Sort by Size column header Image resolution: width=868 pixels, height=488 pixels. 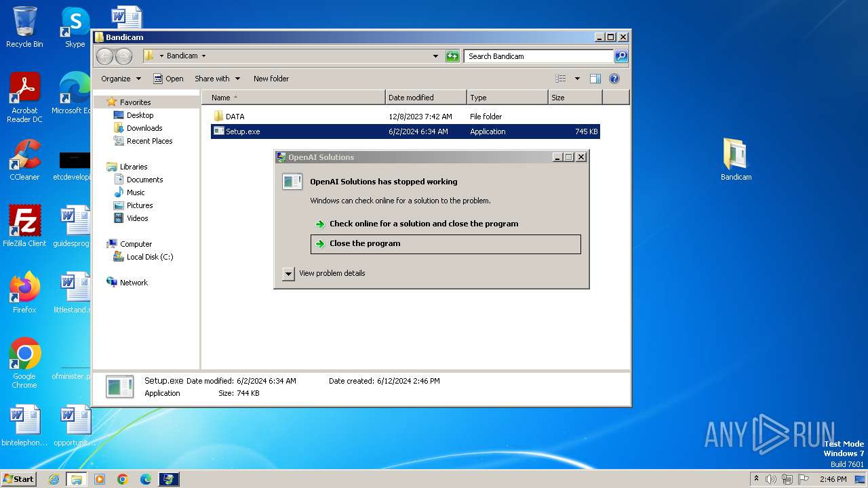[x=575, y=98]
